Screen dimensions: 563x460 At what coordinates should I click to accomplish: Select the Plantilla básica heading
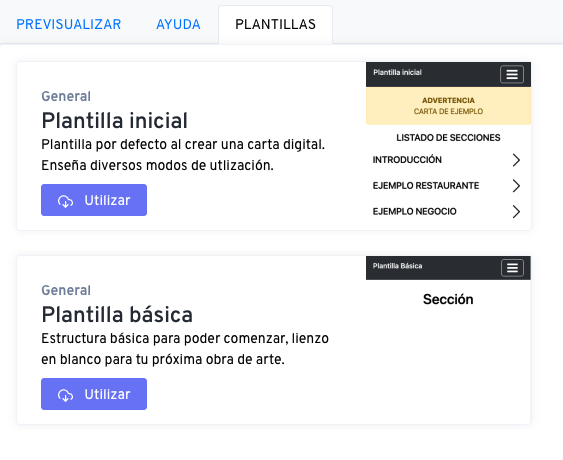click(117, 315)
